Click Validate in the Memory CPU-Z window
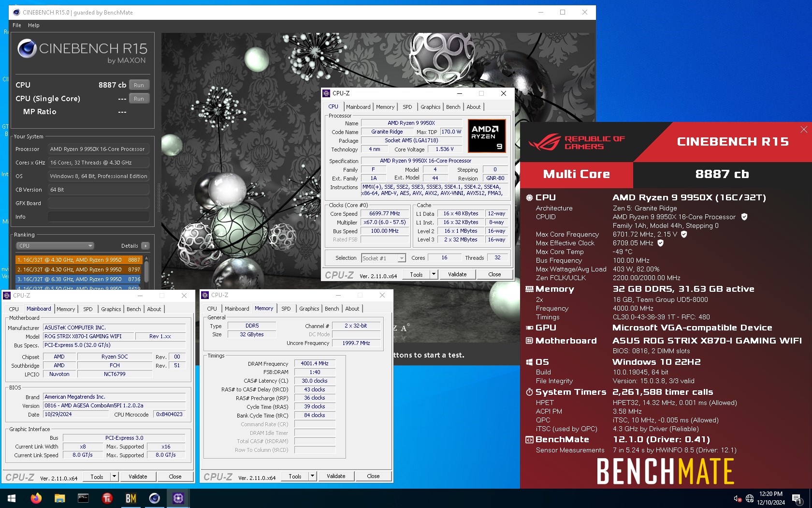812x508 pixels. click(336, 476)
